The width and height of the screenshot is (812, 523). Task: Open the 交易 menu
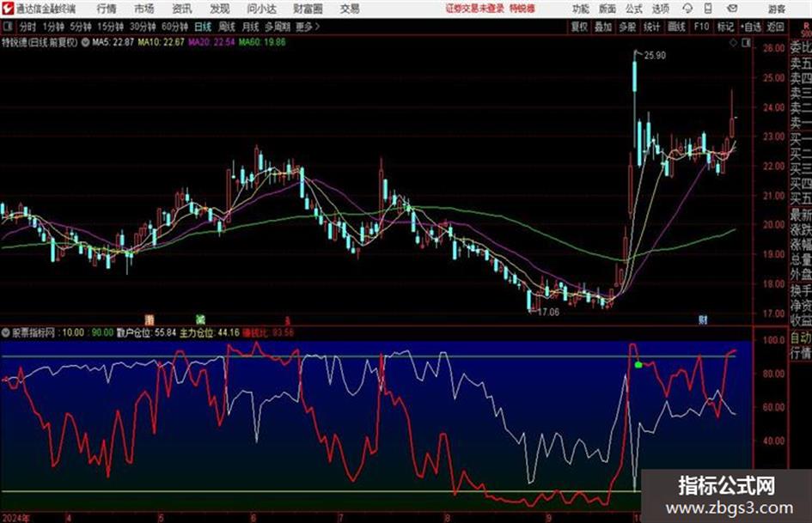[350, 9]
